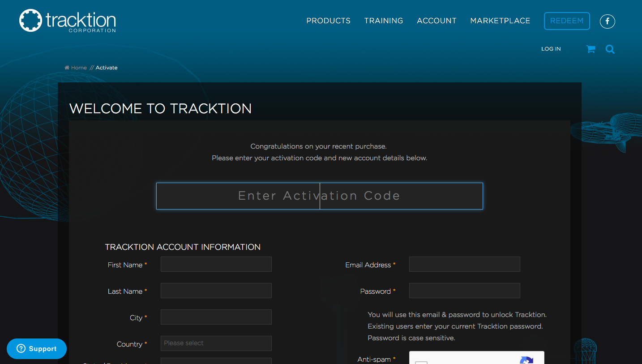Focus the Enter Activation Code field
The width and height of the screenshot is (642, 364).
(x=319, y=196)
